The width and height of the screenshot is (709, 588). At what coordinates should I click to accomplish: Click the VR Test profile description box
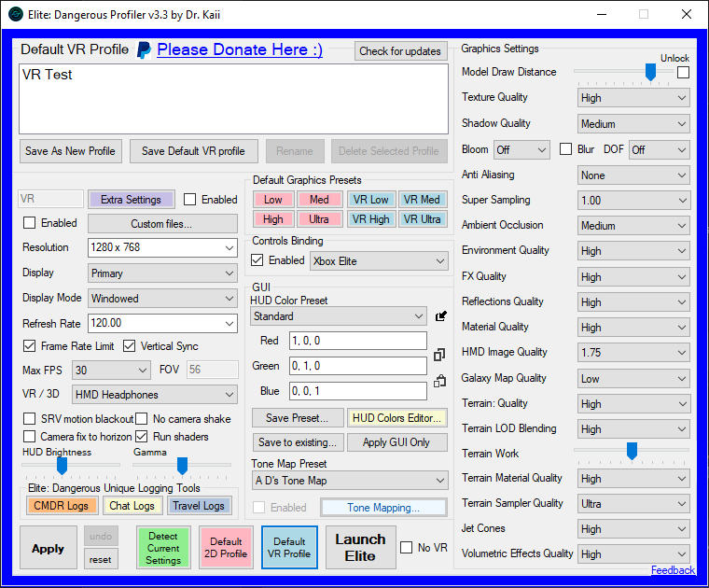coord(234,99)
